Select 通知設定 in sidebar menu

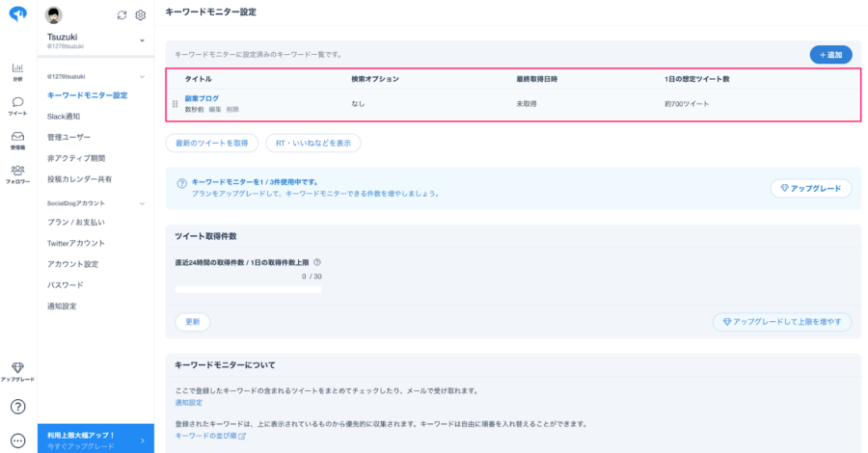pos(62,306)
